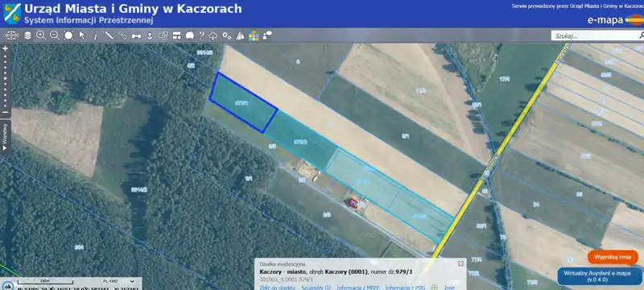This screenshot has height=290, width=644.
Task: Activate the arrow selection pointer tool
Action: [82, 35]
